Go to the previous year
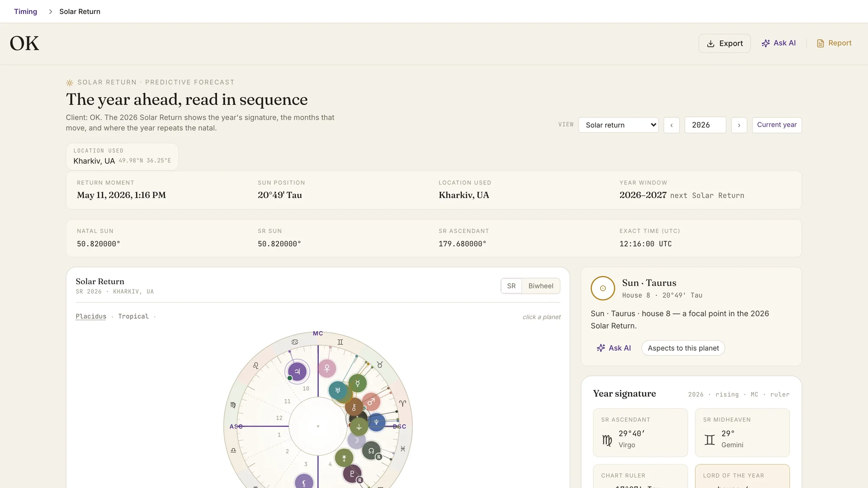The width and height of the screenshot is (868, 488). tap(671, 125)
